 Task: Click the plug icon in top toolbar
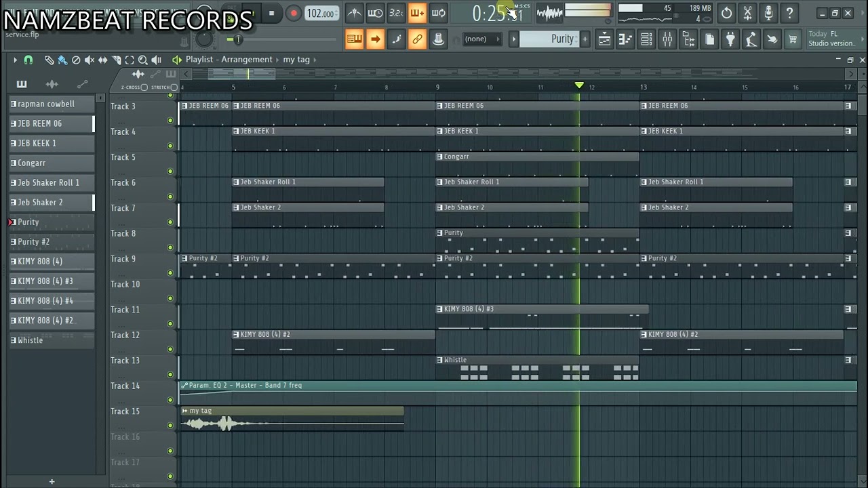730,39
